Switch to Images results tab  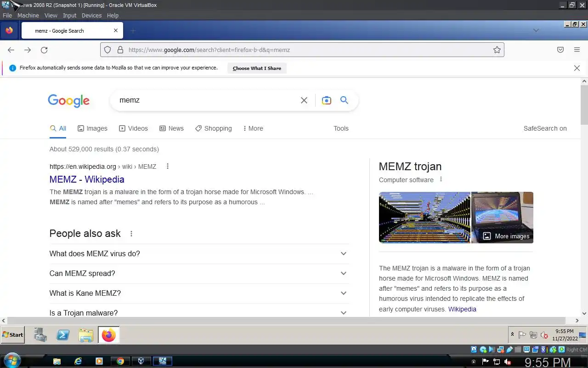coord(92,128)
